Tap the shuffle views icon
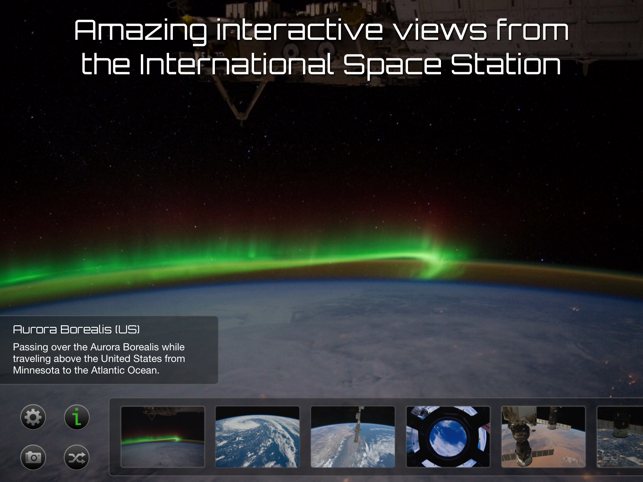The image size is (643, 482). [x=77, y=457]
